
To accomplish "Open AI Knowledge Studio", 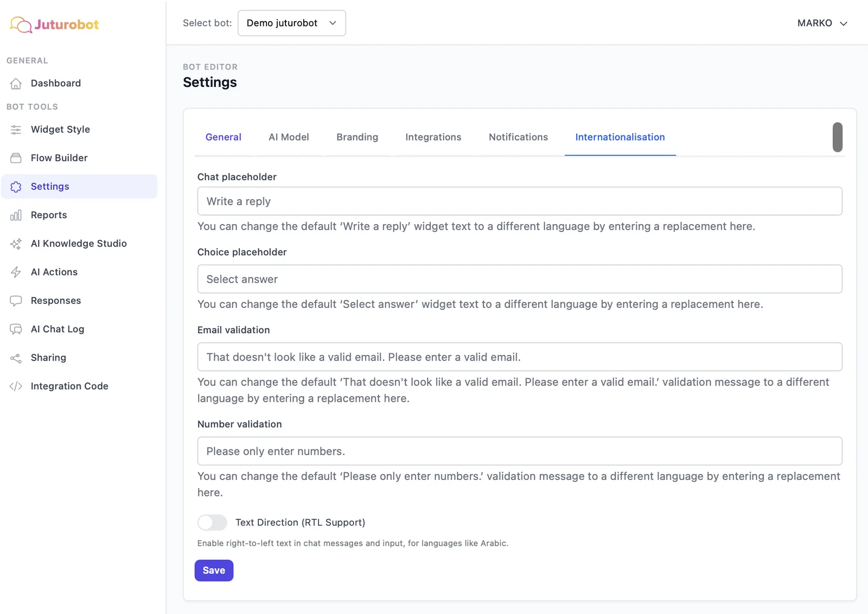I will 79,243.
